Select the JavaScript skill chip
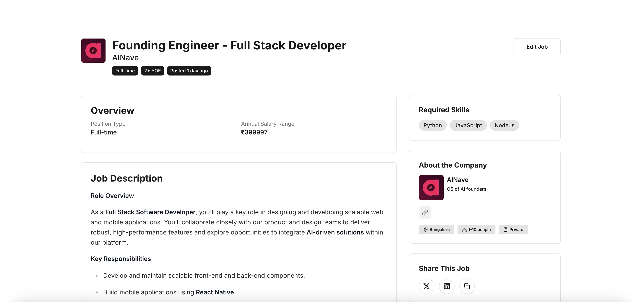 [468, 125]
